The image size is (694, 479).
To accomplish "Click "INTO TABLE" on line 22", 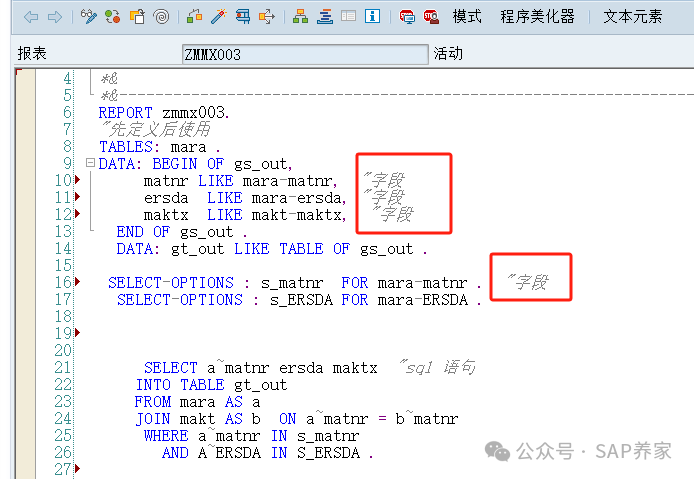I will coord(180,384).
